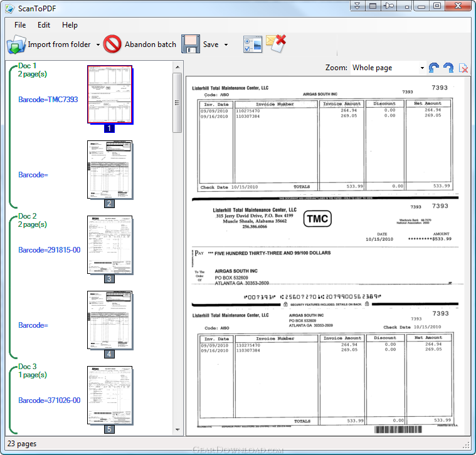Click the delete page icon
The image size is (476, 455).
[x=464, y=68]
